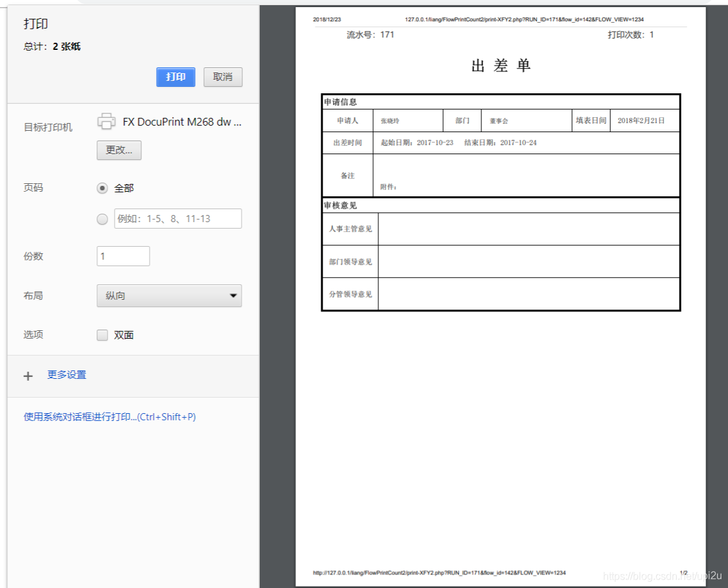Image resolution: width=728 pixels, height=588 pixels.
Task: Select the 全部 page range radio button
Action: click(x=102, y=188)
